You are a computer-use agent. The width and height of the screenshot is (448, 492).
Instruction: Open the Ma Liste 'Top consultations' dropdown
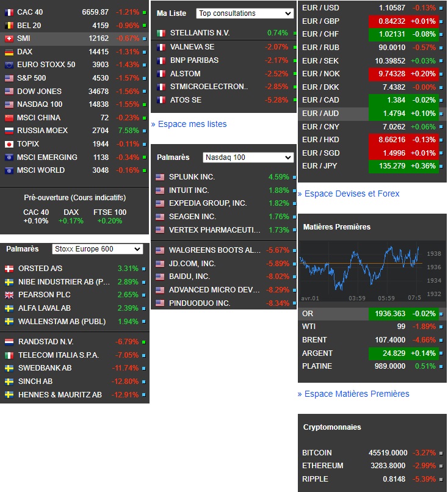[245, 13]
